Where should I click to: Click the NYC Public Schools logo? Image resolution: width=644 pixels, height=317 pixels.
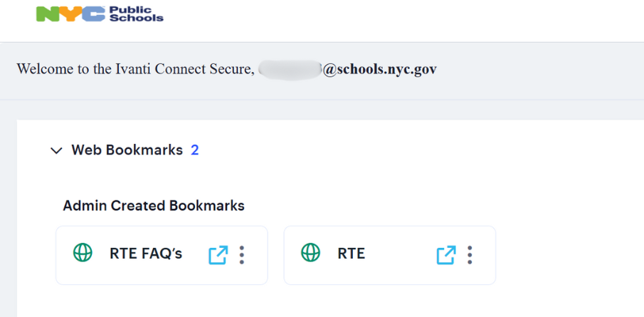(100, 14)
